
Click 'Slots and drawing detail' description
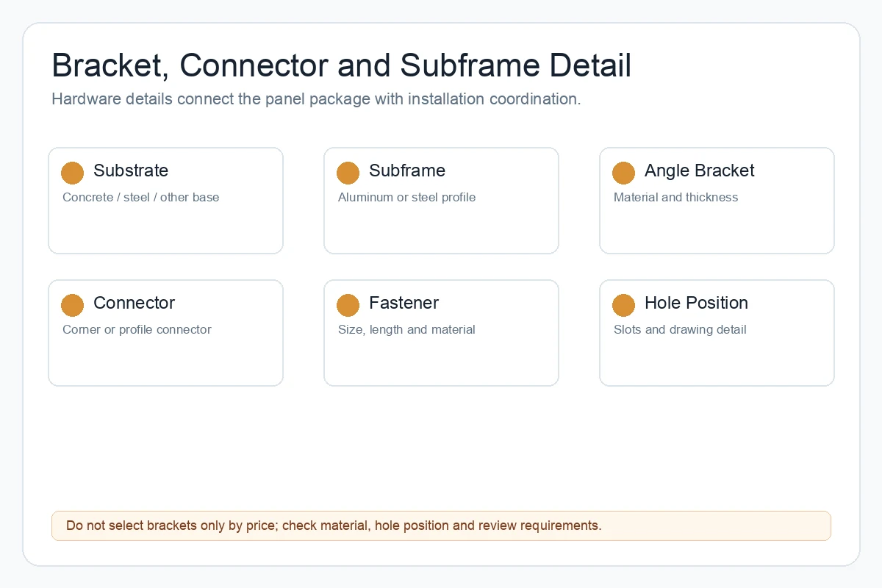(680, 329)
